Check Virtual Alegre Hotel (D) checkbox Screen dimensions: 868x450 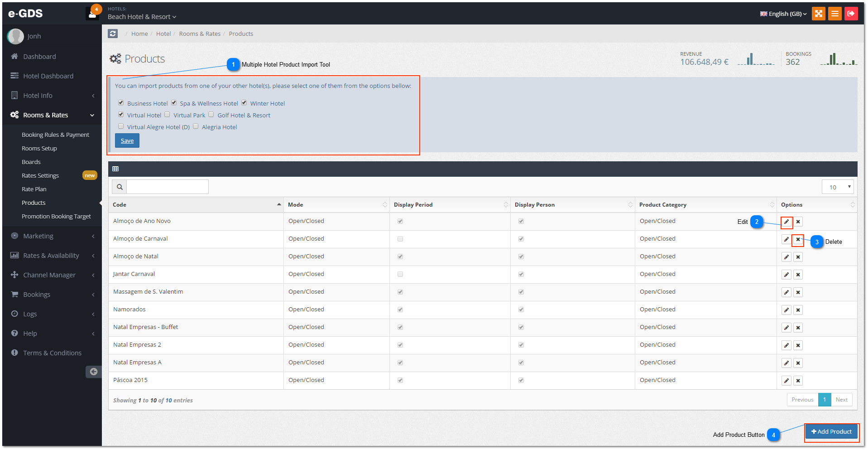click(121, 126)
